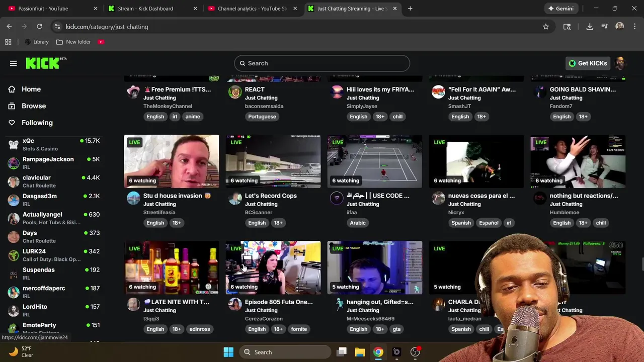
Task: Open xQc channel in sidebar
Action: pyautogui.click(x=54, y=144)
